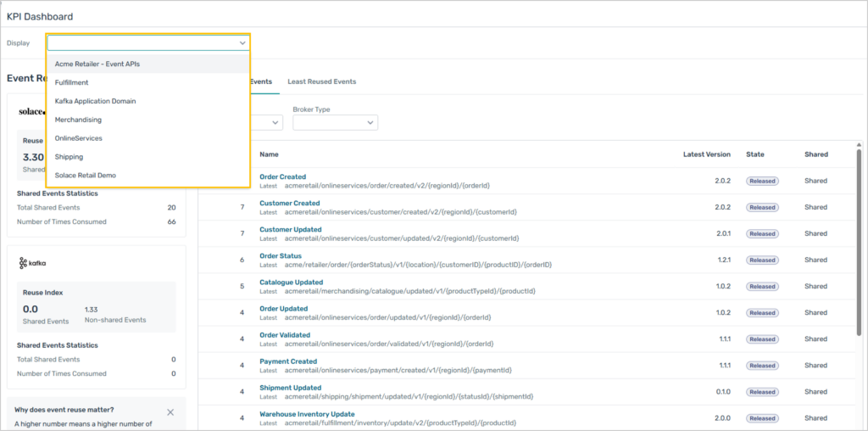Choose Shipping in the dropdown
868x431 pixels.
tap(69, 157)
